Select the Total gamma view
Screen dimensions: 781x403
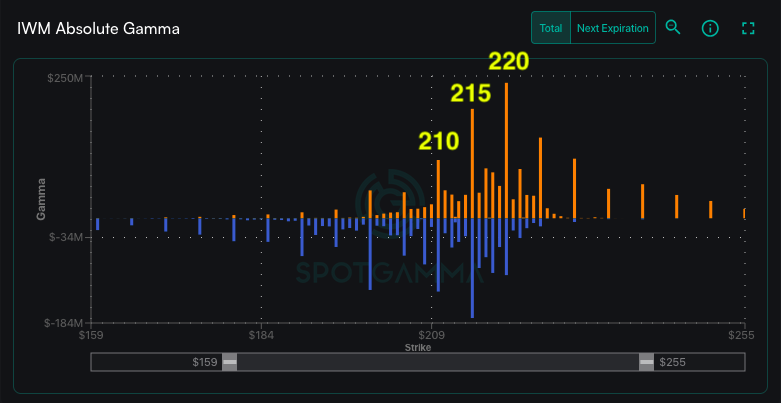tap(550, 28)
